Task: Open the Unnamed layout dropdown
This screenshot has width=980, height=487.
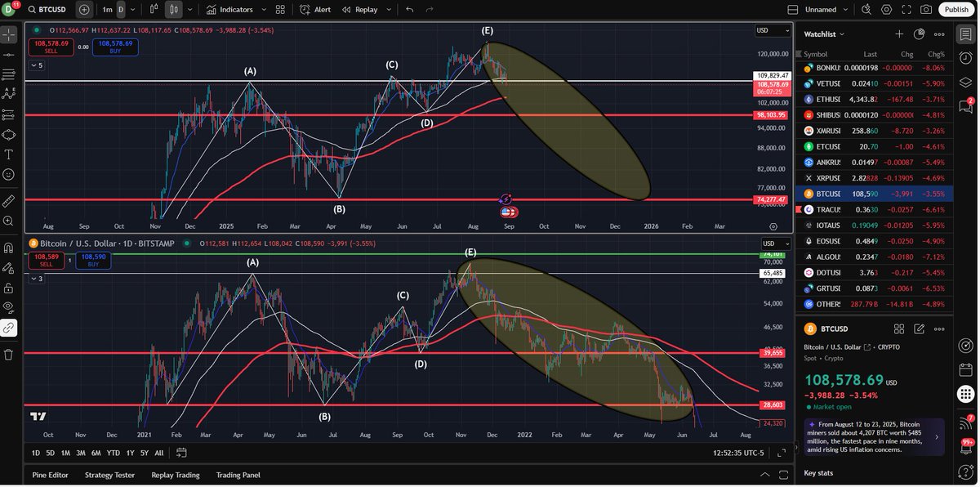Action: tap(826, 10)
